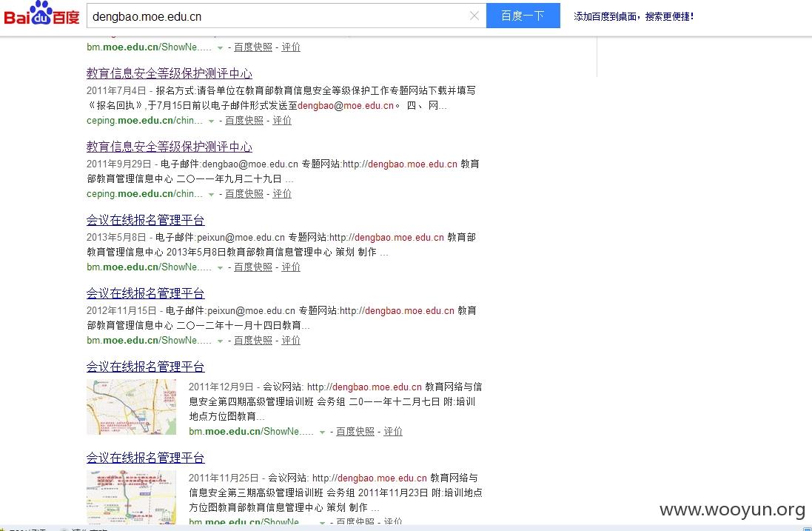
Task: Open the 会议在线报名管理平台 result dated 2012年11月15日
Action: coord(146,294)
